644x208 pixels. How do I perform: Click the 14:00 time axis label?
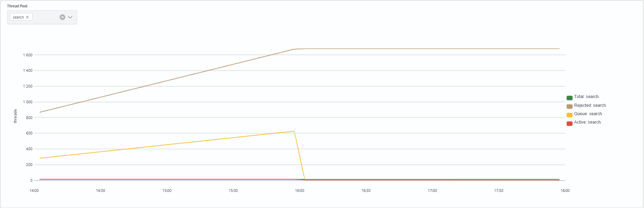point(34,190)
